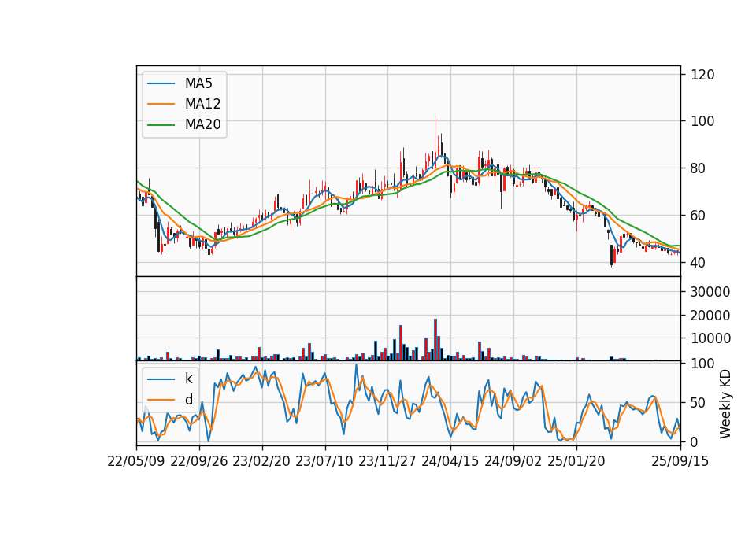
Task: Click the 22/09/26 date label
Action: (199, 461)
